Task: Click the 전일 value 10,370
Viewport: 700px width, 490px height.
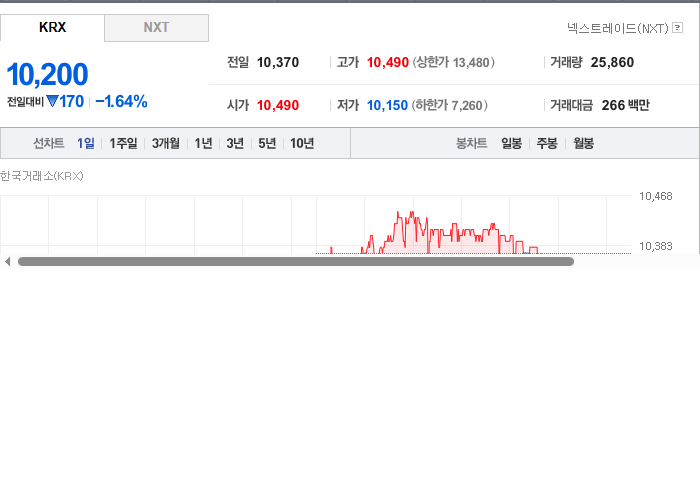Action: click(278, 62)
